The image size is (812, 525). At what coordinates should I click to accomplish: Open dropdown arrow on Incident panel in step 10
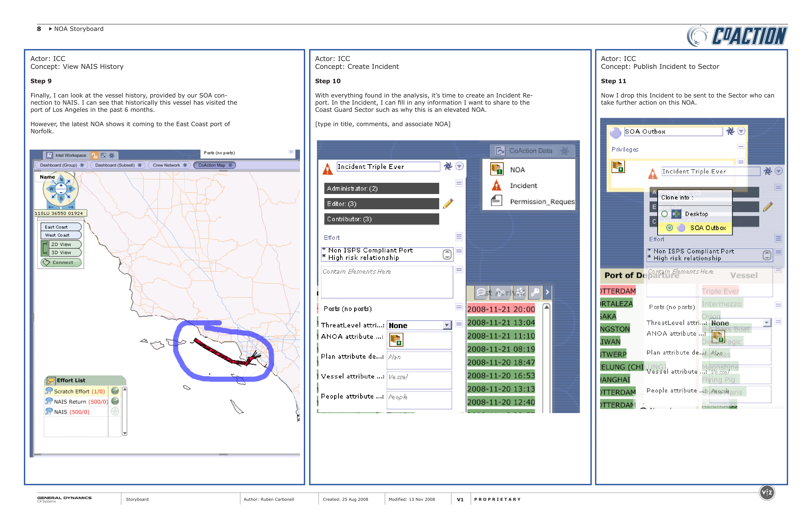(x=459, y=166)
